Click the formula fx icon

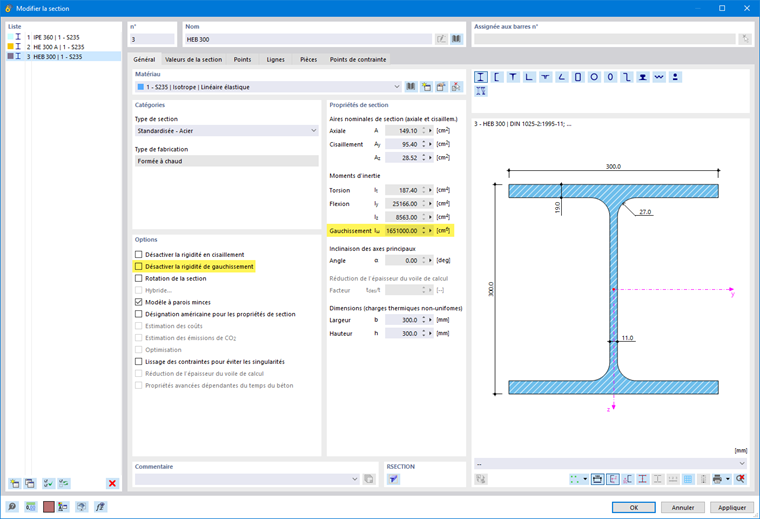tap(100, 507)
